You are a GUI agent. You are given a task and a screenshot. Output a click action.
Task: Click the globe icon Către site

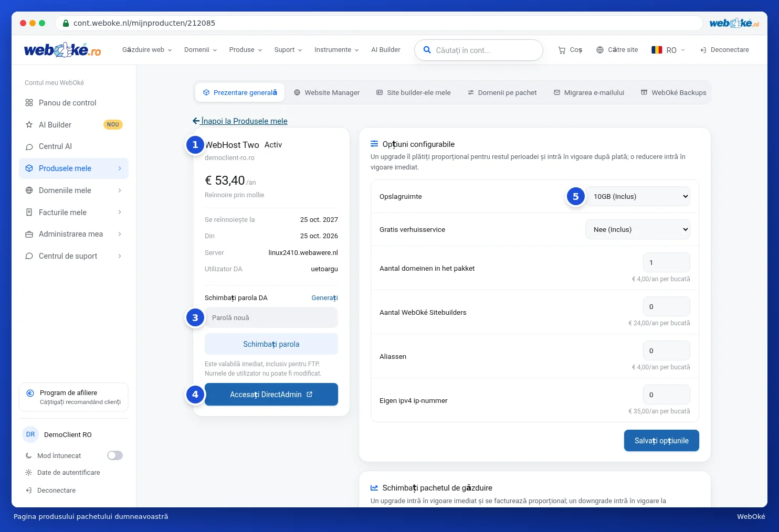pos(600,50)
